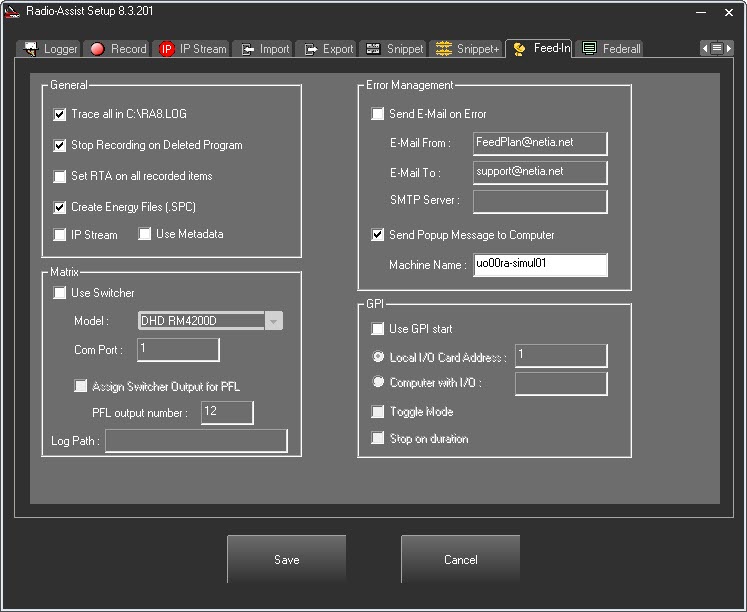Click the red Record tab icon
This screenshot has height=612, width=747.
(x=98, y=48)
